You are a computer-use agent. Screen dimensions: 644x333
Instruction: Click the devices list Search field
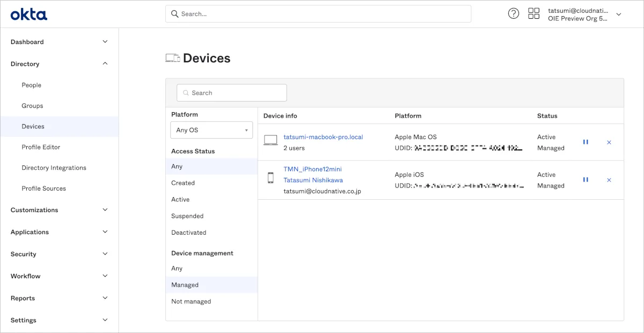pyautogui.click(x=232, y=93)
